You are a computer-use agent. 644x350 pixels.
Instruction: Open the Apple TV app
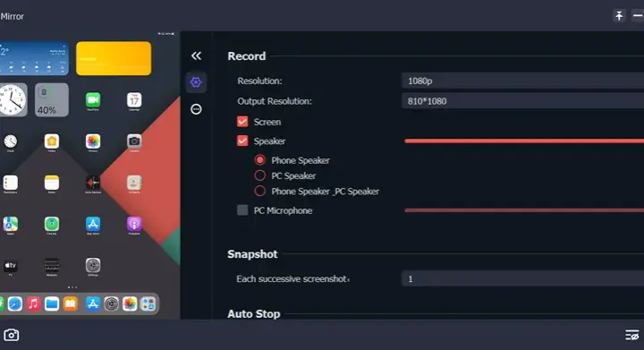10,265
